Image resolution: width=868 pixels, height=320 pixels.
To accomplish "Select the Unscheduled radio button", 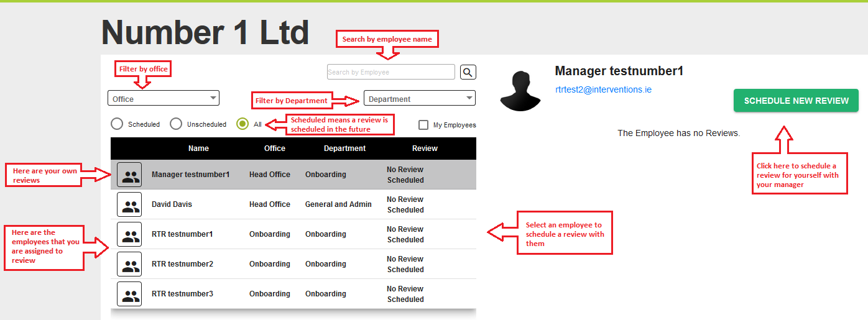I will (176, 124).
